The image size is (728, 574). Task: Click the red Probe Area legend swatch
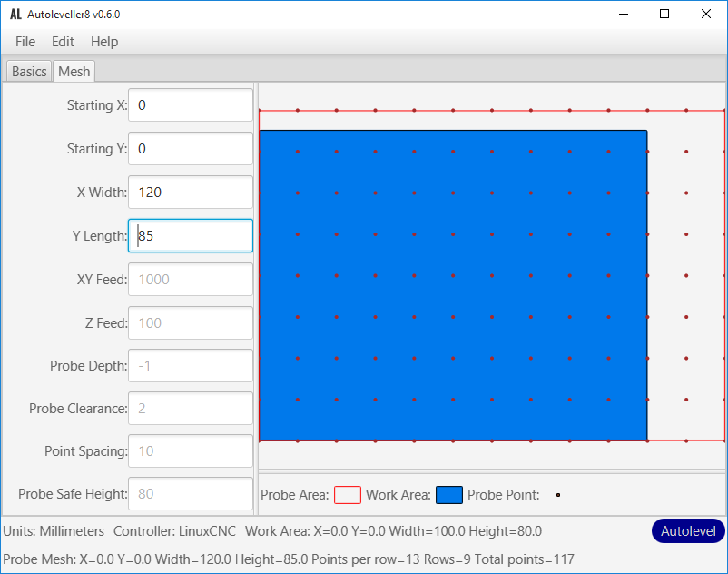pyautogui.click(x=348, y=495)
